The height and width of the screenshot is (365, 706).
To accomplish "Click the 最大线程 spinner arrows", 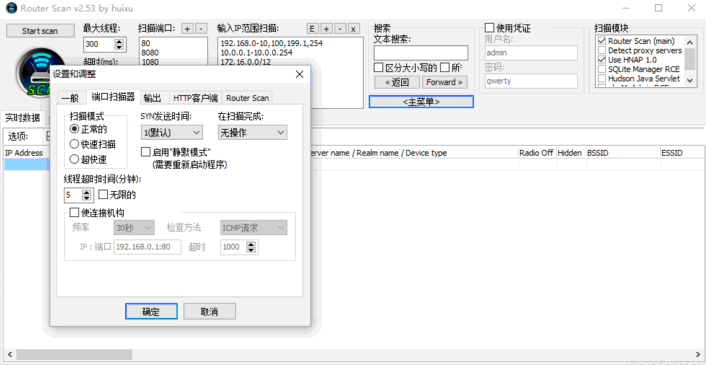I will [x=119, y=44].
